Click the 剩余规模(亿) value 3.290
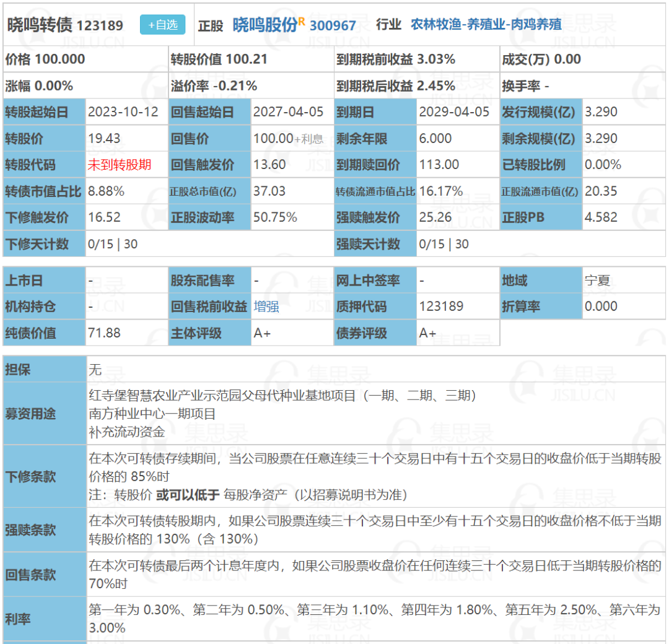This screenshot has height=644, width=669. click(x=601, y=138)
